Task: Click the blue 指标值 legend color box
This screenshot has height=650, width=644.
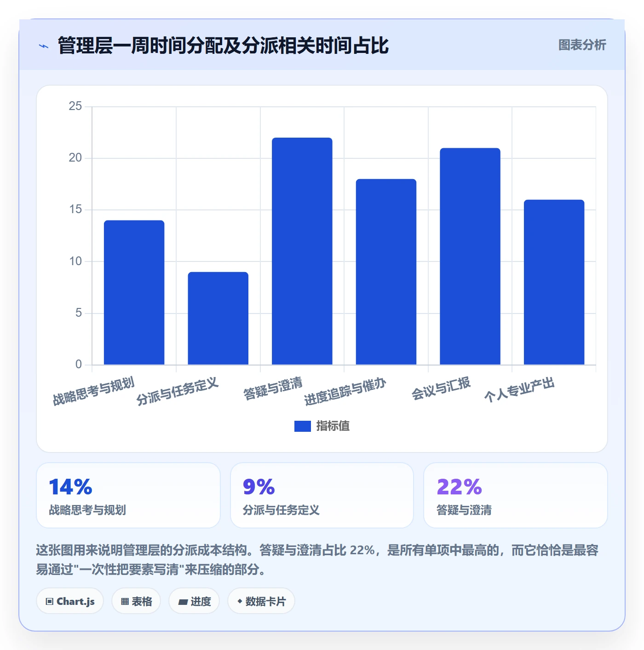Action: pyautogui.click(x=303, y=426)
